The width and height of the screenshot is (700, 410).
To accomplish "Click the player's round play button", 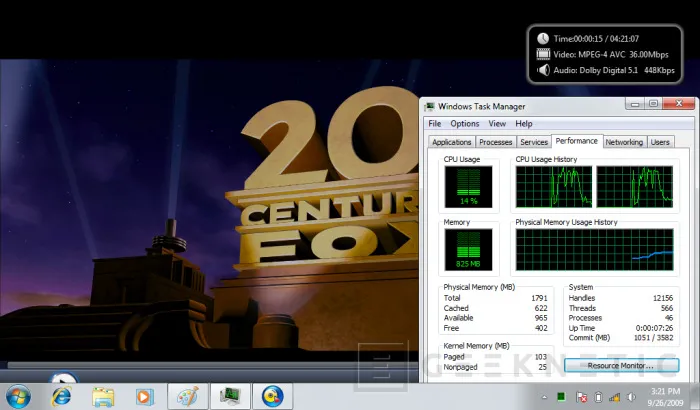I will [x=62, y=377].
